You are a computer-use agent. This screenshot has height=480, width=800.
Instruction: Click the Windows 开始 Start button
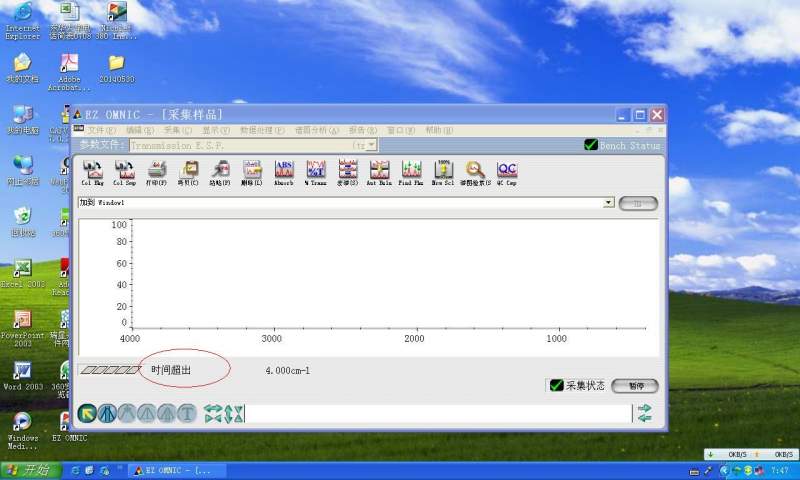tap(31, 470)
